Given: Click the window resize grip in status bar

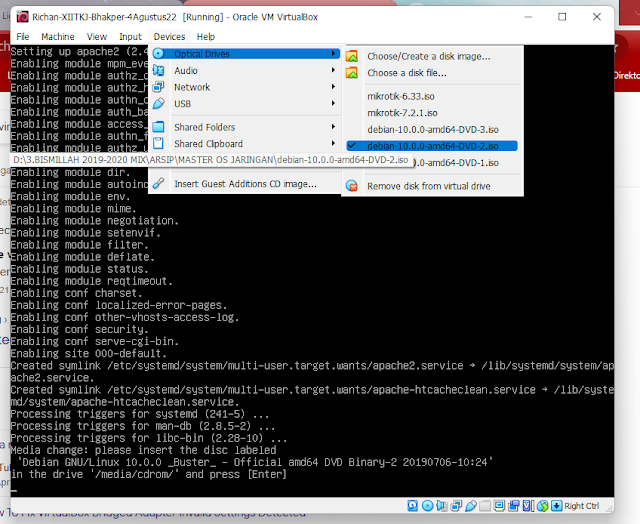Looking at the screenshot, I should click(x=609, y=508).
